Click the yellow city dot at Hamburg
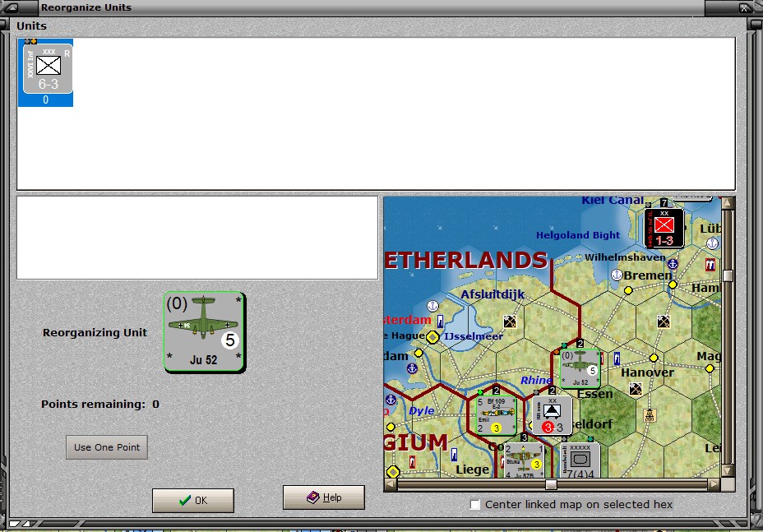The image size is (763, 532). pos(673,285)
